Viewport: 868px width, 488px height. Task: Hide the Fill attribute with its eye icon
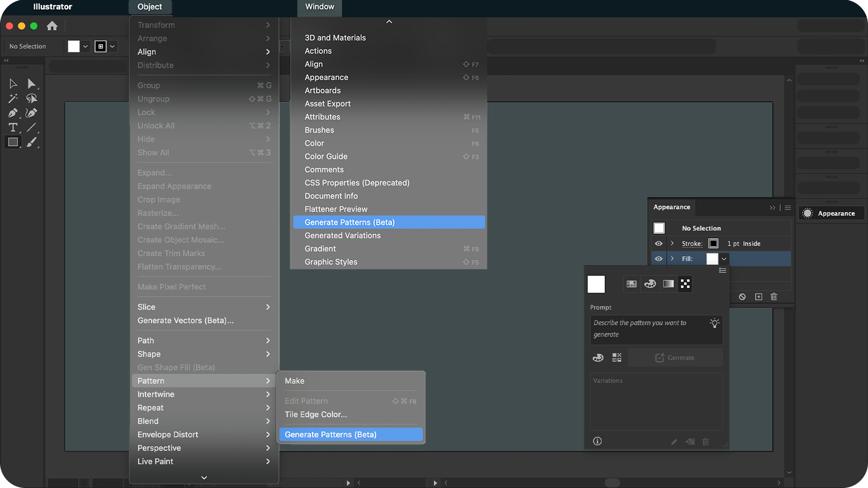click(x=659, y=258)
